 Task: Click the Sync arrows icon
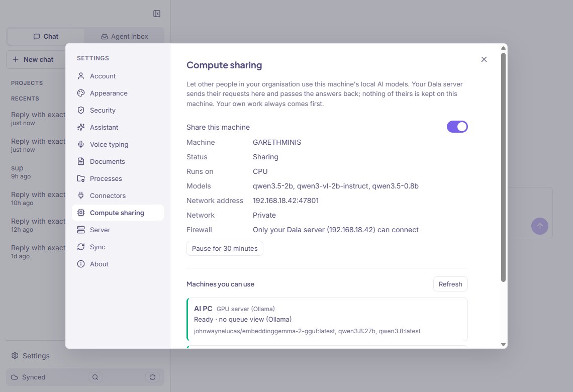point(81,247)
